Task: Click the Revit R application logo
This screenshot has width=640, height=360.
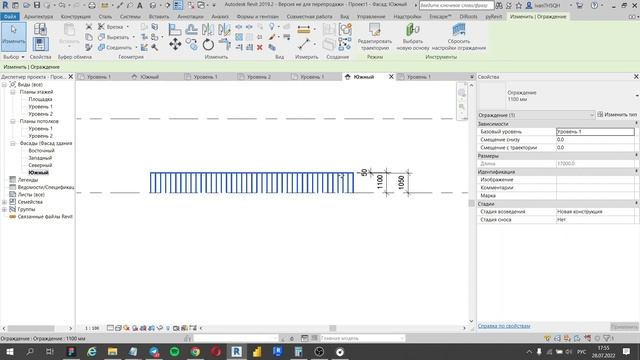Action: 5,5
